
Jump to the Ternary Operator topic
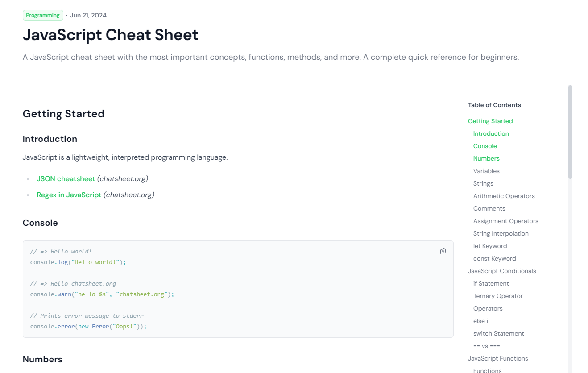tap(498, 296)
